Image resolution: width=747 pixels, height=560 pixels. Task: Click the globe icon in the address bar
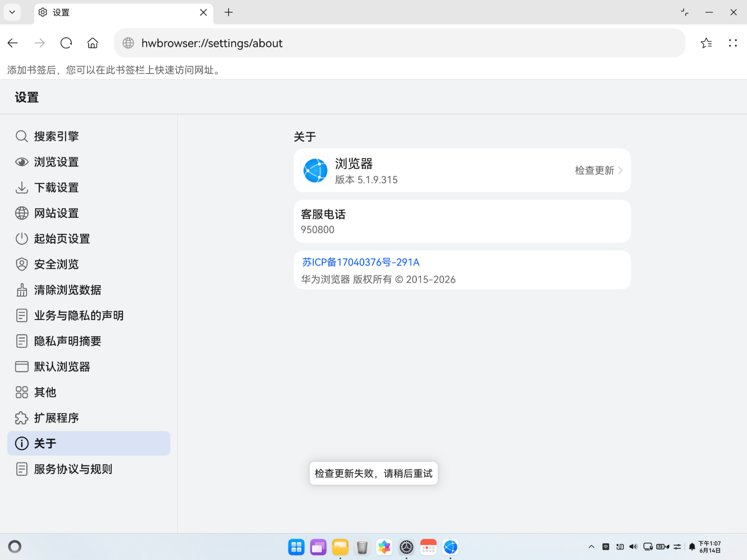pos(128,43)
